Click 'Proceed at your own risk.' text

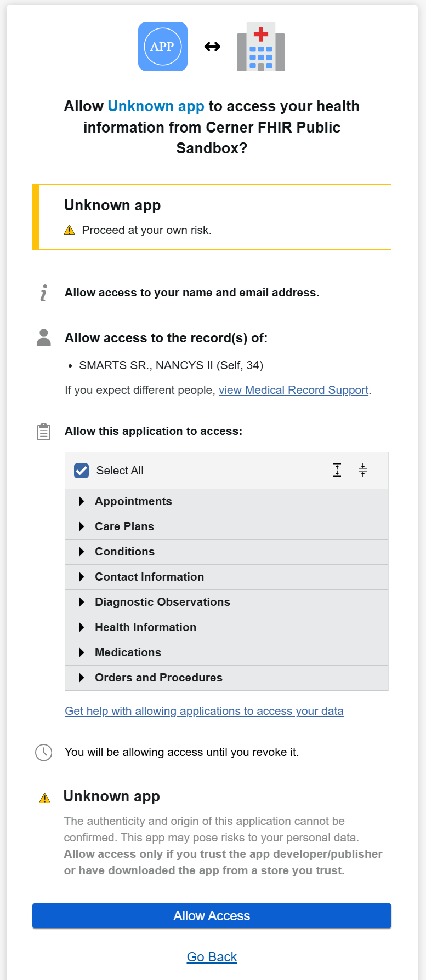(x=146, y=230)
